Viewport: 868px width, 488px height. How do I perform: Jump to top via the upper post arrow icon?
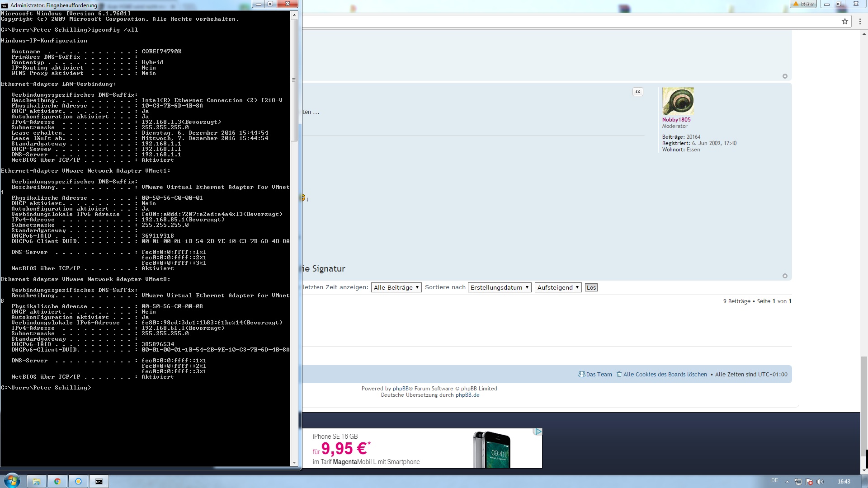click(785, 76)
